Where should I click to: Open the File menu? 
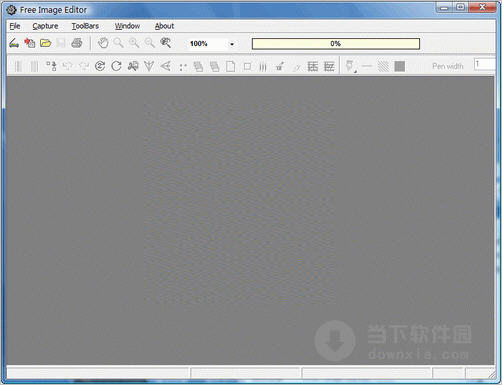[15, 26]
